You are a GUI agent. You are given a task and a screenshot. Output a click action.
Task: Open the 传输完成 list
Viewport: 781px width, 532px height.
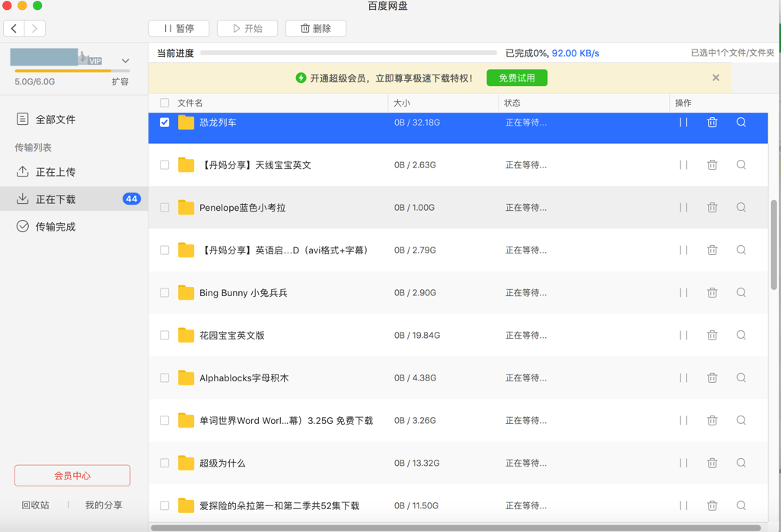74,227
